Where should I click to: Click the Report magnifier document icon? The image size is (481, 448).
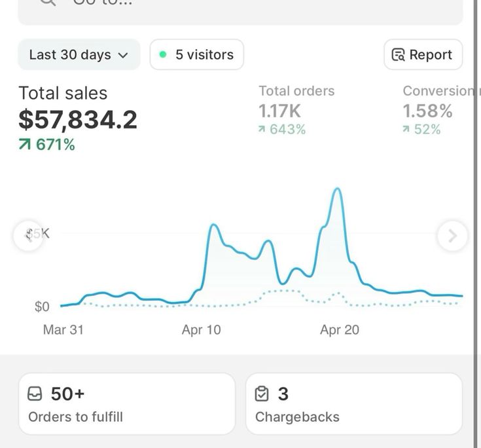pos(398,55)
